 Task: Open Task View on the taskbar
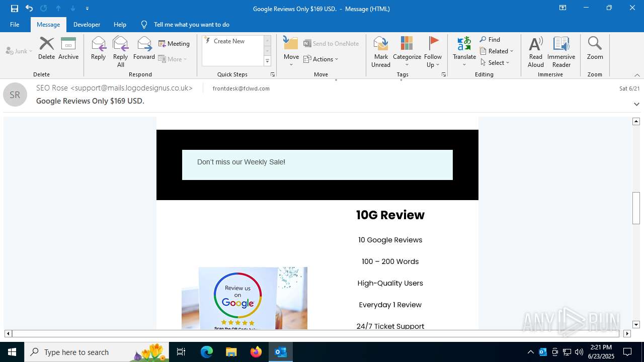(x=182, y=352)
